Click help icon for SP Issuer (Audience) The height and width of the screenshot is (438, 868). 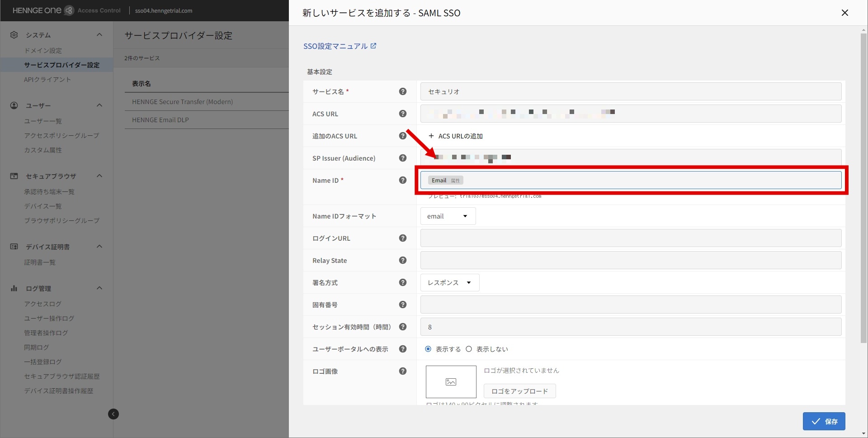click(x=403, y=158)
